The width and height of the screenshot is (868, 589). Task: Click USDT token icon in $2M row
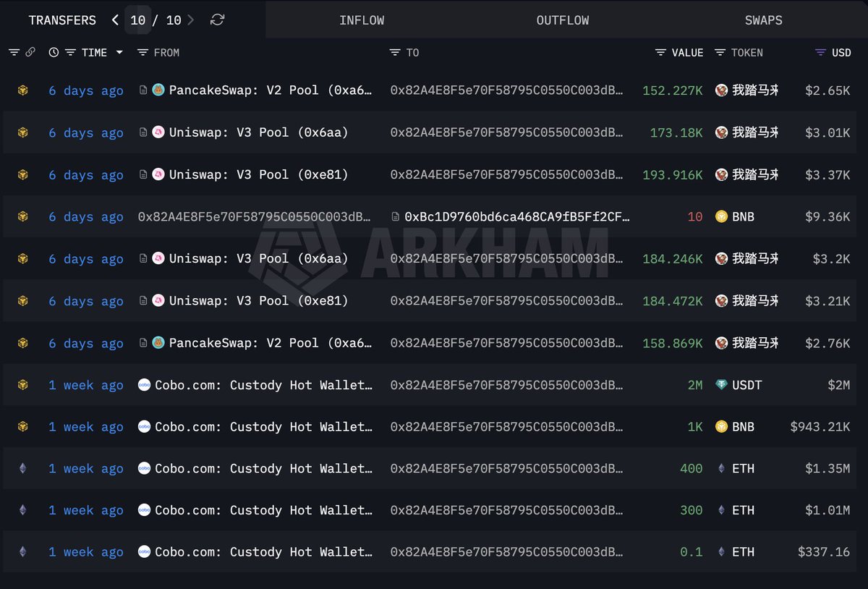(721, 385)
